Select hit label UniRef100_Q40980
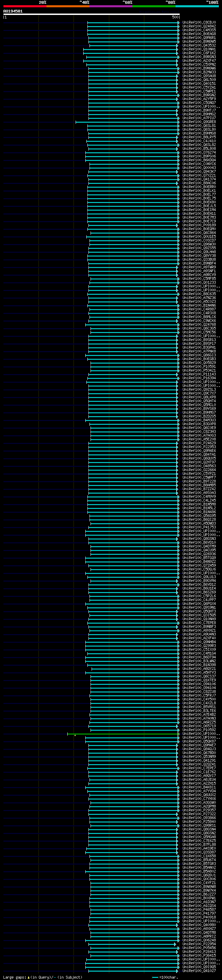222x980 pixels. coord(199,925)
